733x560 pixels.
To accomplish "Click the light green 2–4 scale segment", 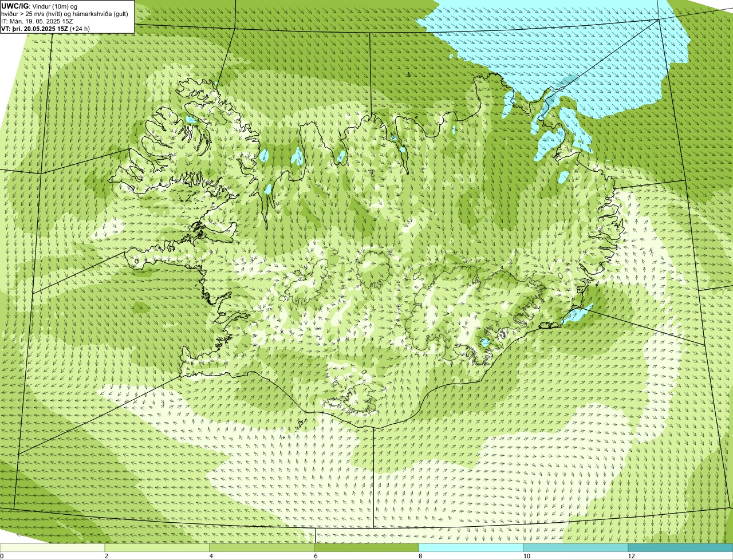I will (x=157, y=548).
